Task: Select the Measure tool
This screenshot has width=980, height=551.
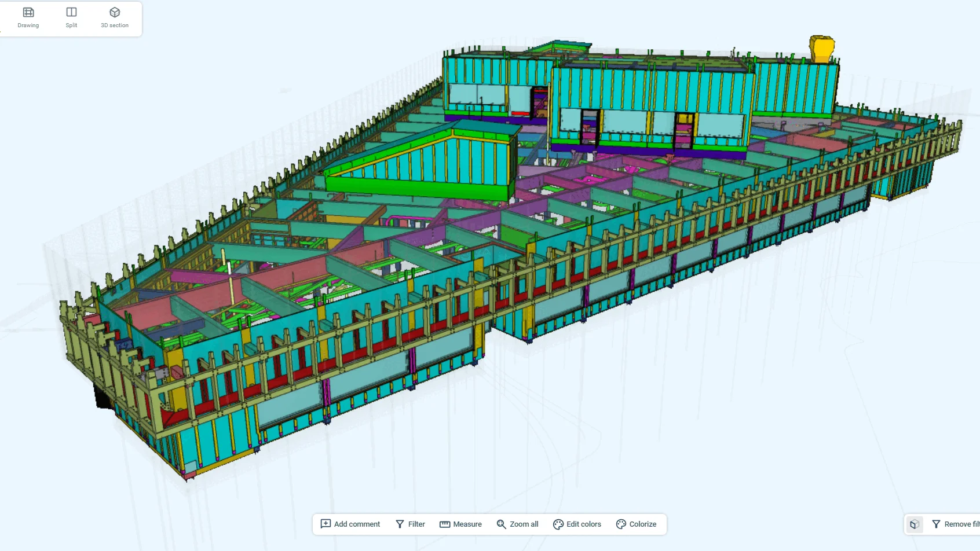Action: click(460, 524)
